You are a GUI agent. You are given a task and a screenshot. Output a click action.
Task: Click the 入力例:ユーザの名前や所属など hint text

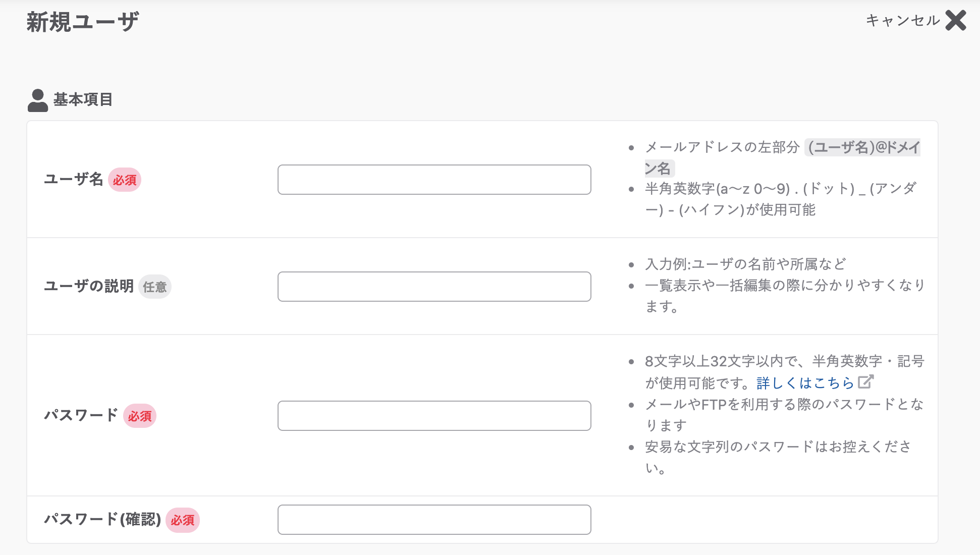[x=744, y=264]
